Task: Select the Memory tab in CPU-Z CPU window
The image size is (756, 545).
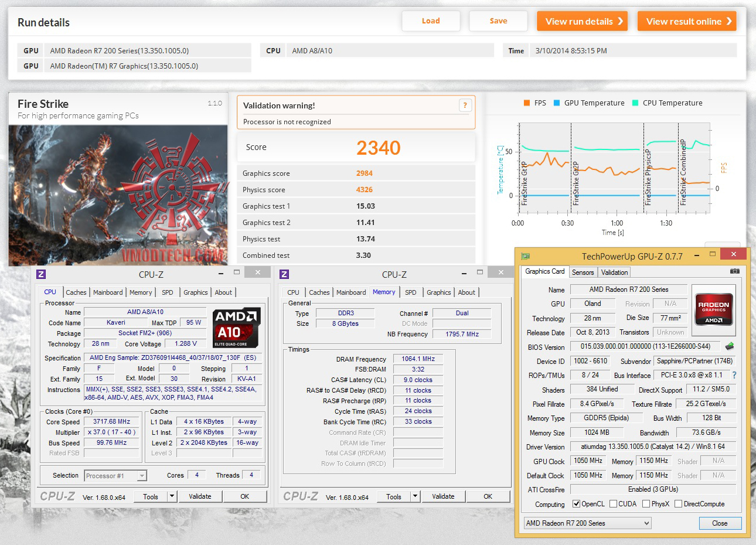Action: tap(141, 292)
